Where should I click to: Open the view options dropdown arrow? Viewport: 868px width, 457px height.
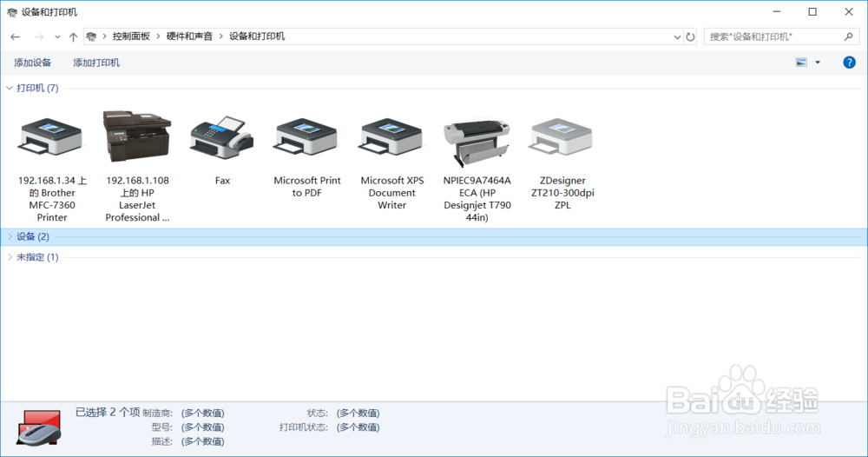[x=818, y=63]
